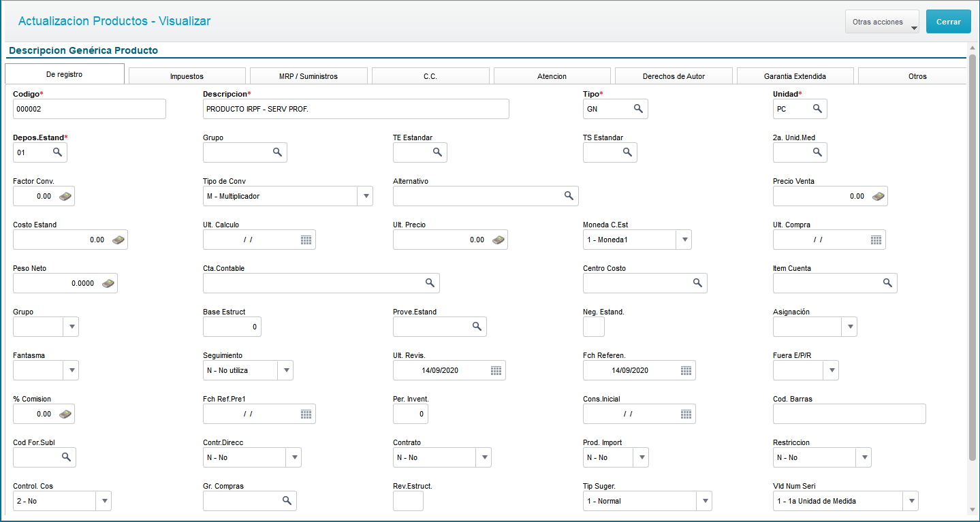Click vertical scrollbar down arrow
Viewport: 980px width, 522px height.
973,510
